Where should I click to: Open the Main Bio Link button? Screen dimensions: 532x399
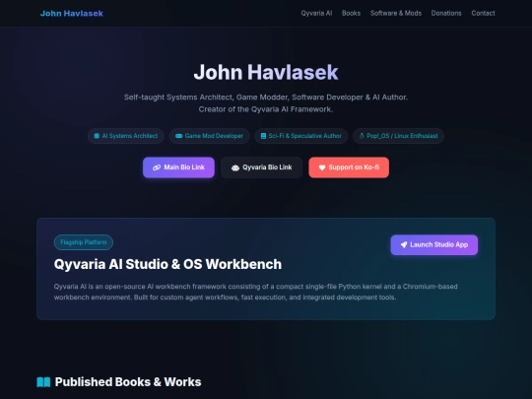(178, 167)
